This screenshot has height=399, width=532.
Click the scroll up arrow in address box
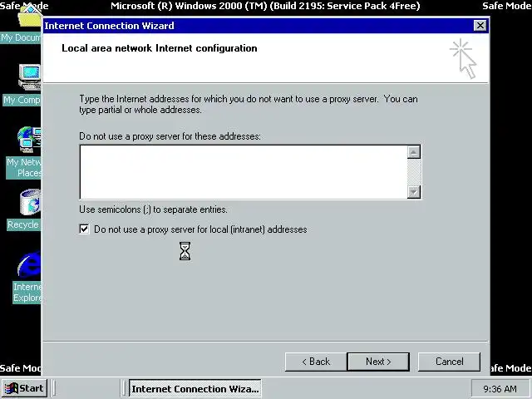414,152
